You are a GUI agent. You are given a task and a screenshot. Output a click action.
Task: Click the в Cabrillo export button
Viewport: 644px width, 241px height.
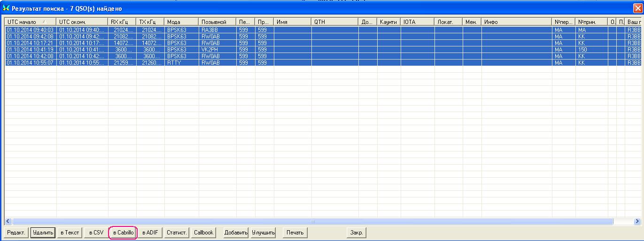coord(123,233)
